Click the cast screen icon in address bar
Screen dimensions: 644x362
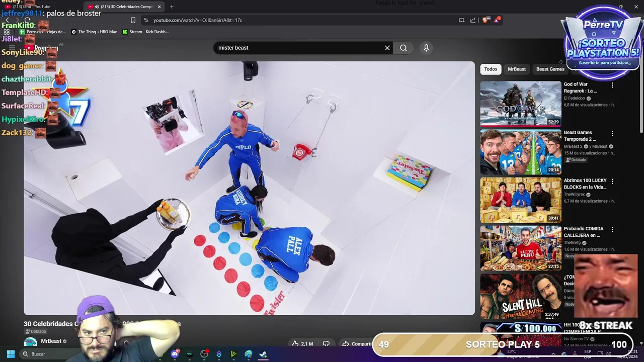(461, 20)
